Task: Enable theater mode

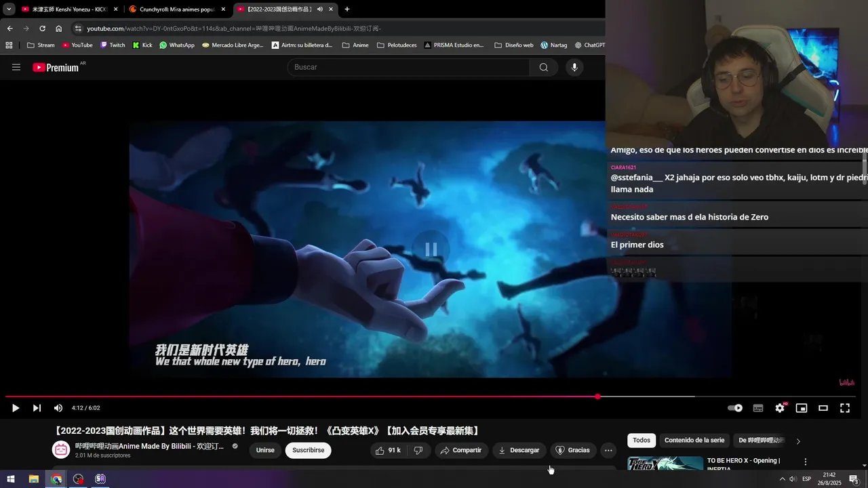Action: [x=823, y=408]
